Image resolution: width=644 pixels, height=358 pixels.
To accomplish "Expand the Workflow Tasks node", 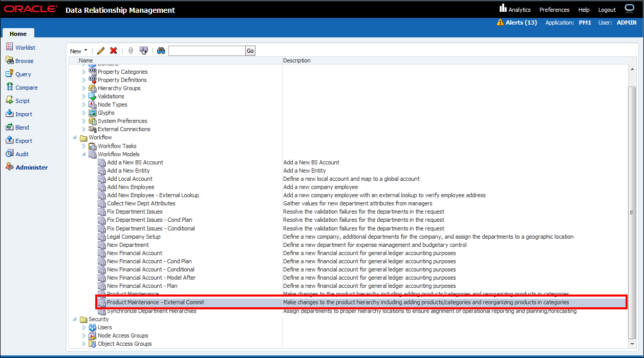I will click(x=84, y=146).
